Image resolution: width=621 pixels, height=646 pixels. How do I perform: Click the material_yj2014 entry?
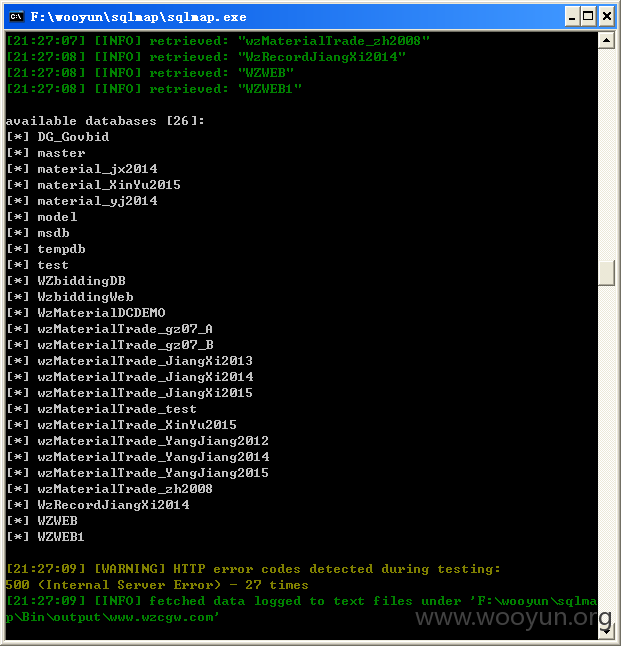[x=82, y=201]
